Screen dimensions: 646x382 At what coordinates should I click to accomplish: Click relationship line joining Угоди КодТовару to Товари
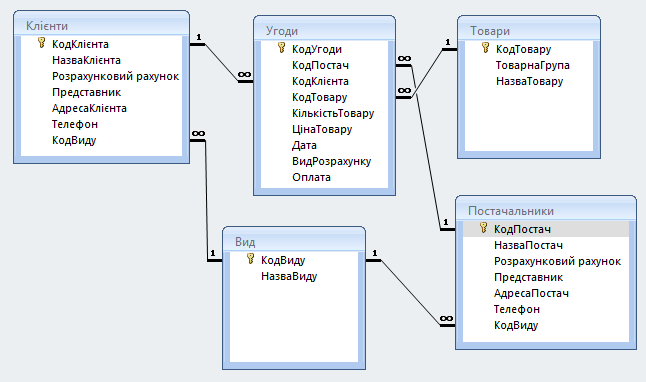click(x=427, y=73)
